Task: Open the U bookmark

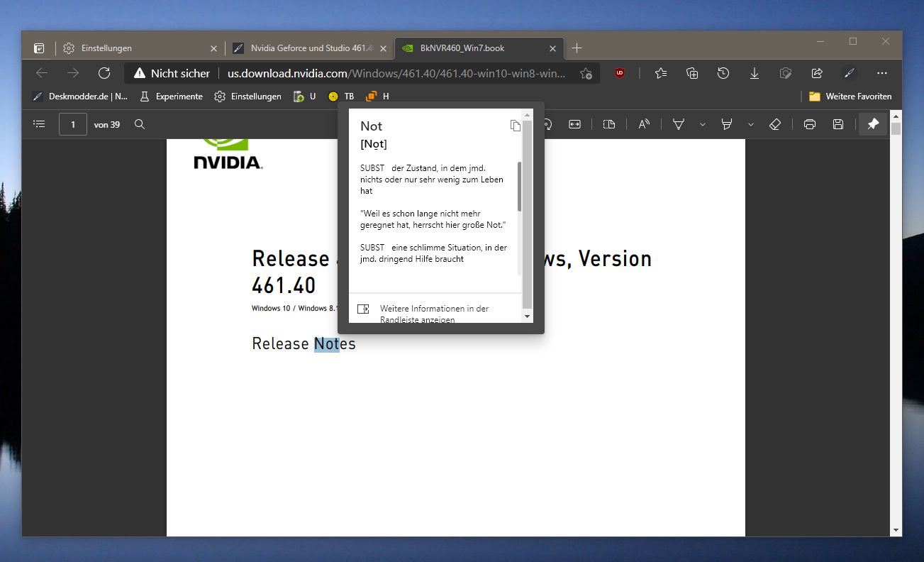Action: (305, 97)
